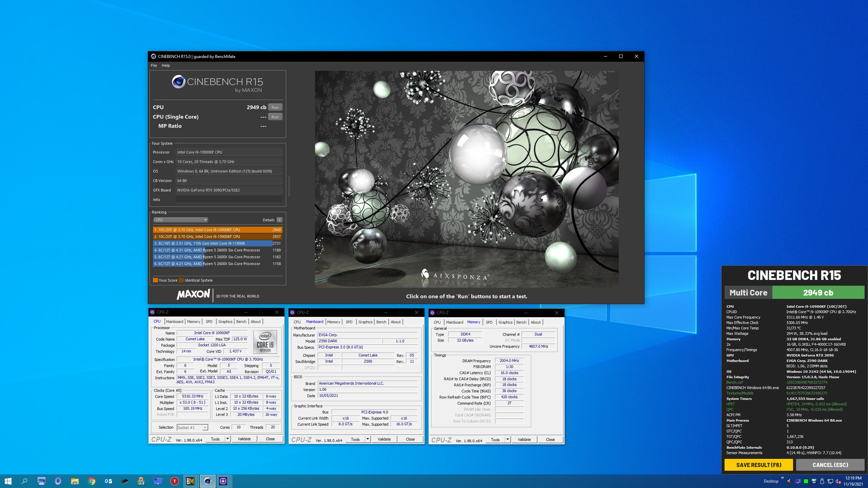Expand Tools dropdown arrow in first CPU-Z window
This screenshot has width=868, height=488.
click(228, 439)
